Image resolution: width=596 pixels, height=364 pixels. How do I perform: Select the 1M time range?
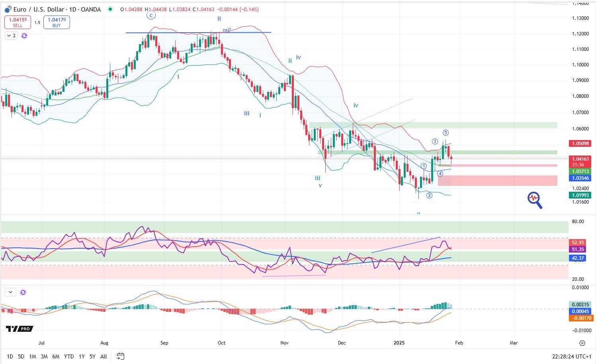33,356
